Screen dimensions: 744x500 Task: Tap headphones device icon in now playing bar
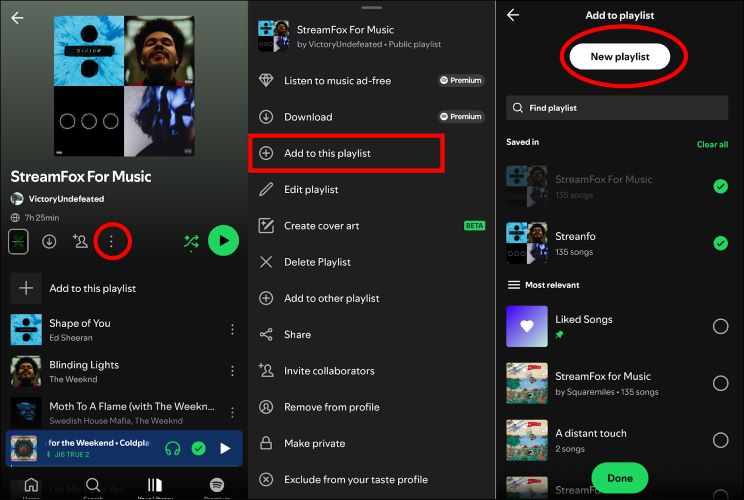173,448
